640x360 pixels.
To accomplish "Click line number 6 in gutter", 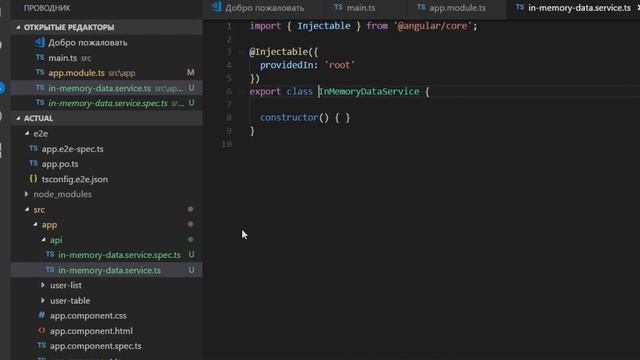I will (x=229, y=92).
